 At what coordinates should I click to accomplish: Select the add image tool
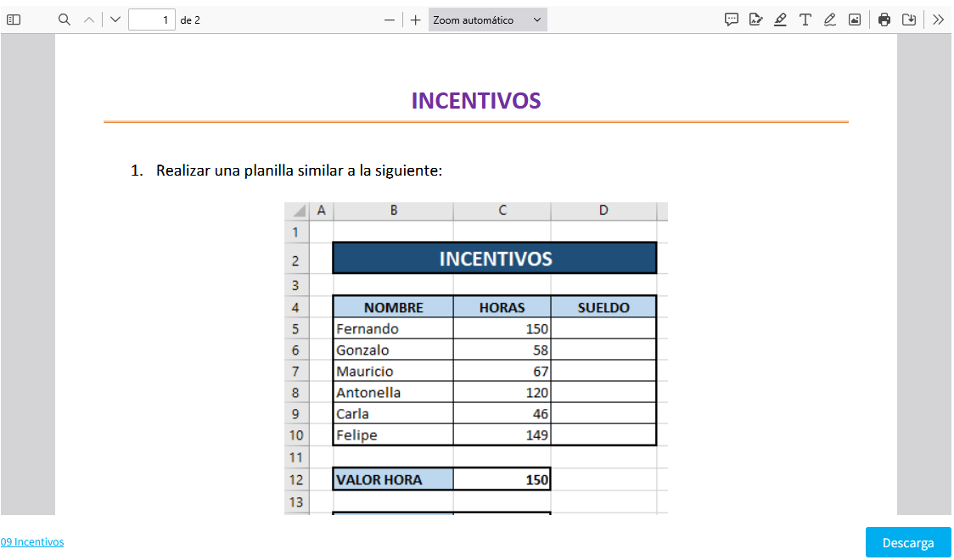[854, 20]
